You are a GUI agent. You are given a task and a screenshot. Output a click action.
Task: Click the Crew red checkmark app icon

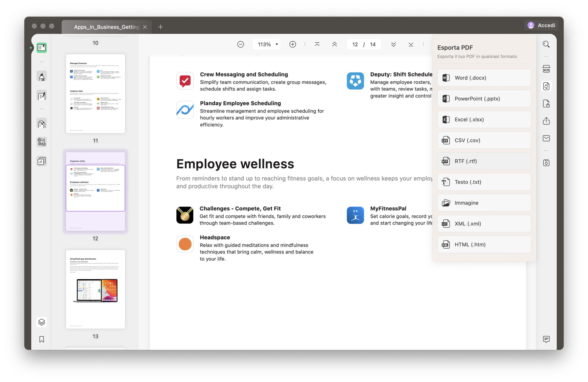pos(185,81)
